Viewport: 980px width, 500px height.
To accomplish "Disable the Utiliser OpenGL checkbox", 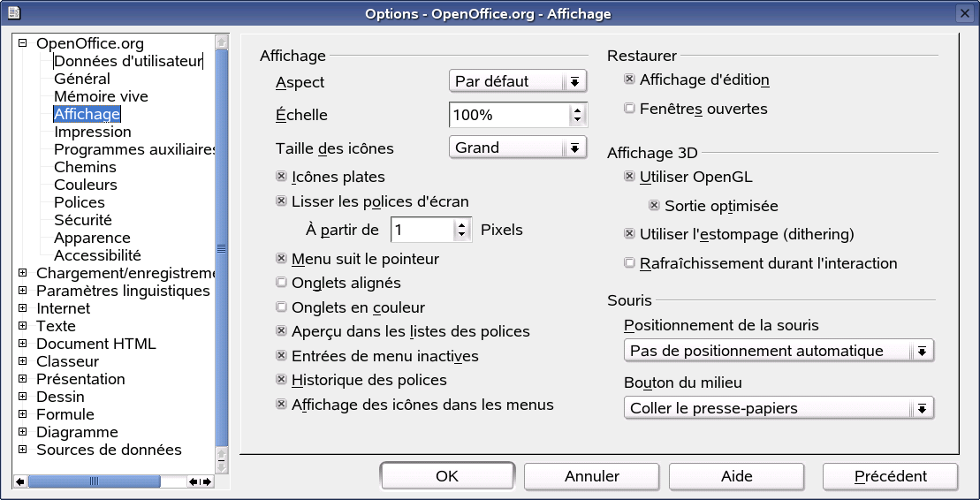I will point(630,177).
